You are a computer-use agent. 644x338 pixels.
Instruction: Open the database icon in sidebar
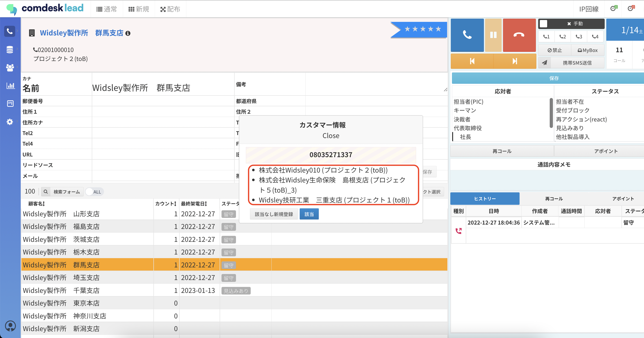coord(10,49)
